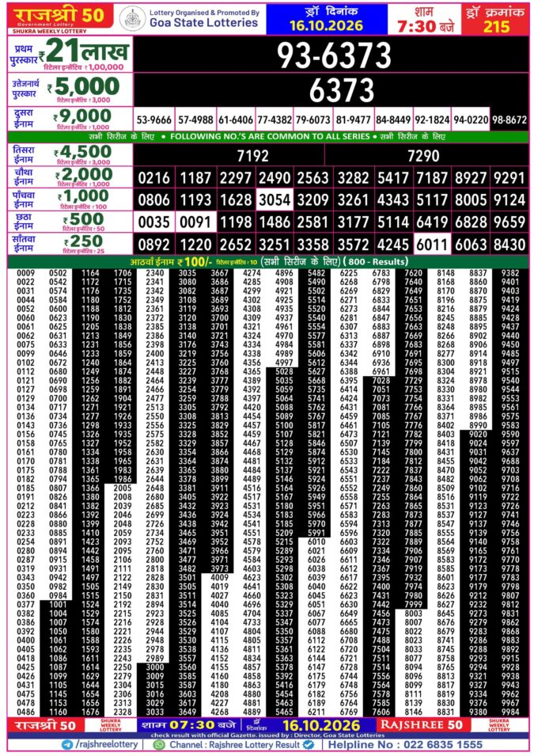Viewport: 534px width, 756px height.
Task: Select fourth prize number 5417
Action: [x=393, y=178]
